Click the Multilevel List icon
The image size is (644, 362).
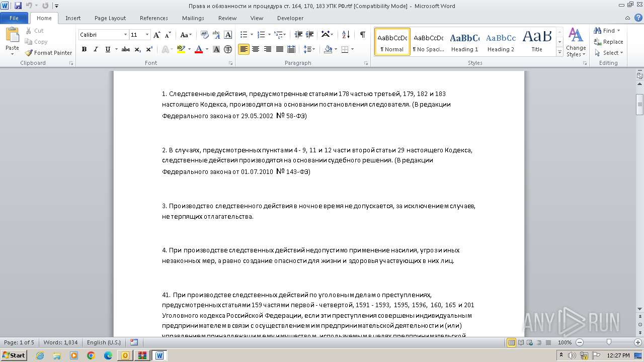click(278, 35)
